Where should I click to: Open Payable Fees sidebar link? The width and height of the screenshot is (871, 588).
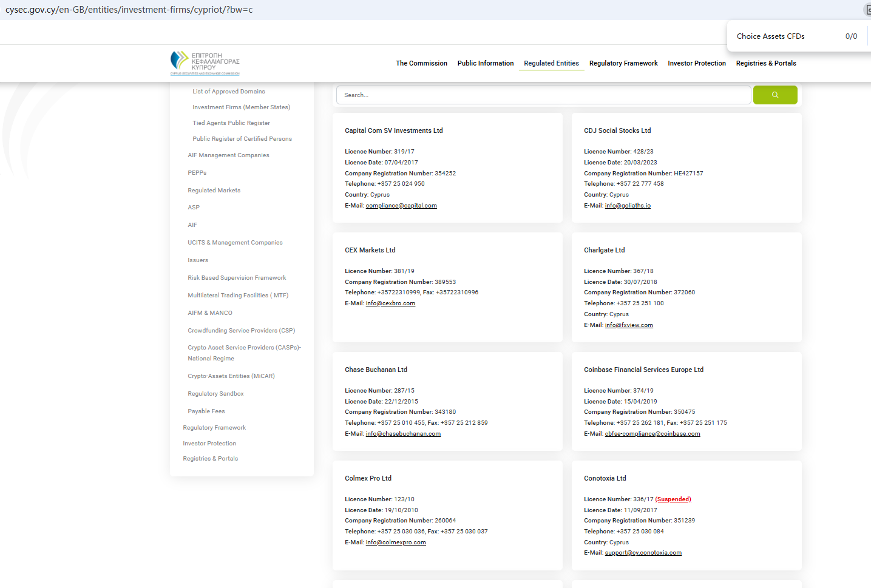coord(206,411)
